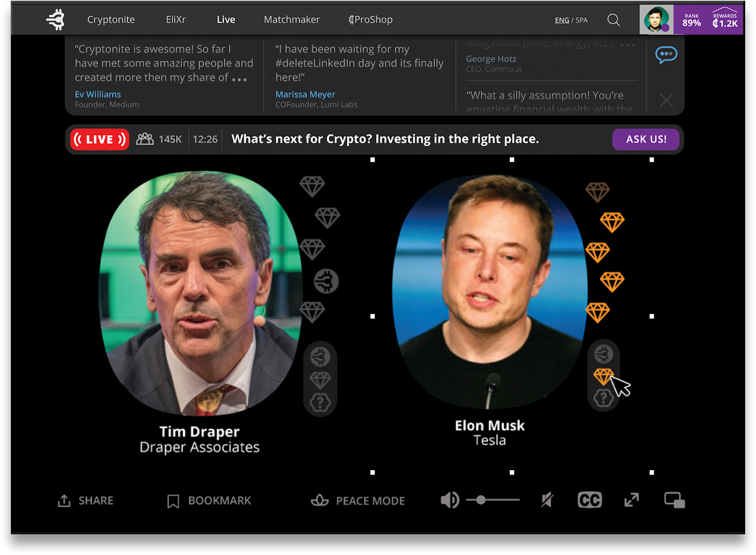This screenshot has height=555, width=756.
Task: Click the Cryptonite logo icon
Action: pos(56,19)
